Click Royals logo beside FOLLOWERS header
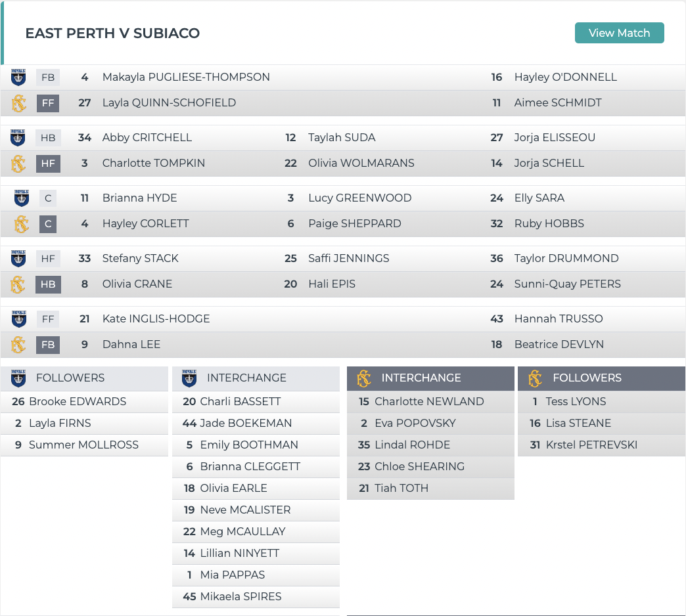Viewport: 686px width, 616px height. pyautogui.click(x=18, y=378)
